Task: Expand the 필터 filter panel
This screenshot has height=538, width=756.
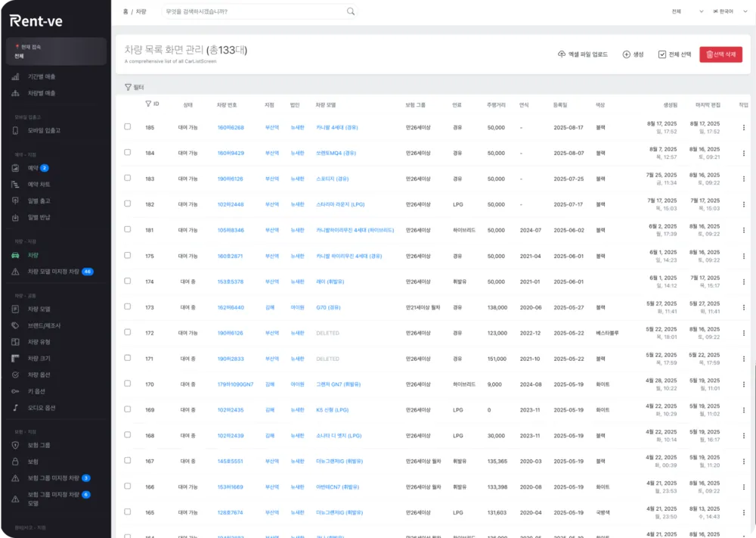Action: (134, 87)
